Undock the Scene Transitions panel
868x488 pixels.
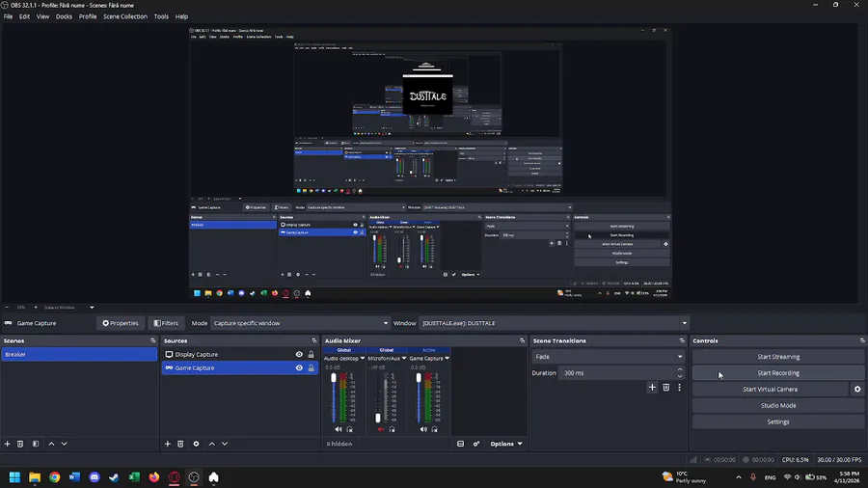(682, 340)
